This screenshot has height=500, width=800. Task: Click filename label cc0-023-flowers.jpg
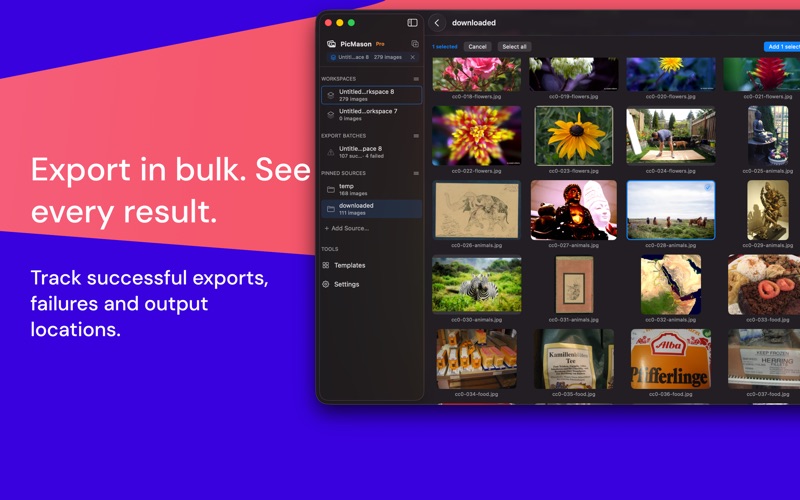coord(573,171)
